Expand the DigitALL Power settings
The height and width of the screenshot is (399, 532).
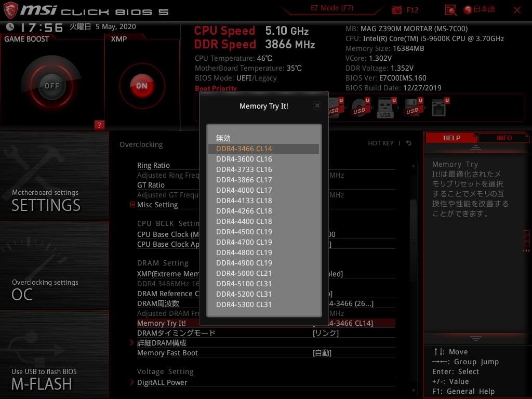tap(163, 382)
